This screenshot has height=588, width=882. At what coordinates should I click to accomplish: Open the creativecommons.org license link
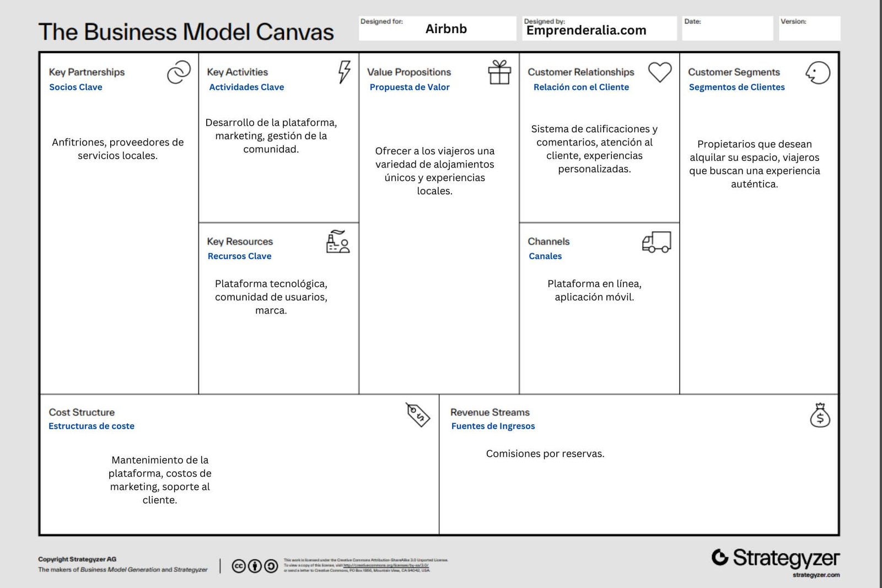(386, 565)
